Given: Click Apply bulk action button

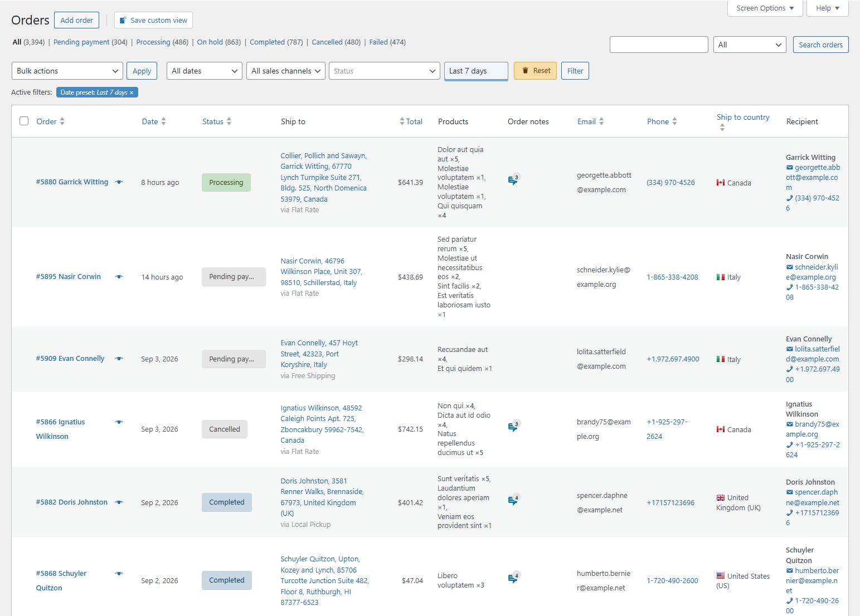Looking at the screenshot, I should click(142, 71).
